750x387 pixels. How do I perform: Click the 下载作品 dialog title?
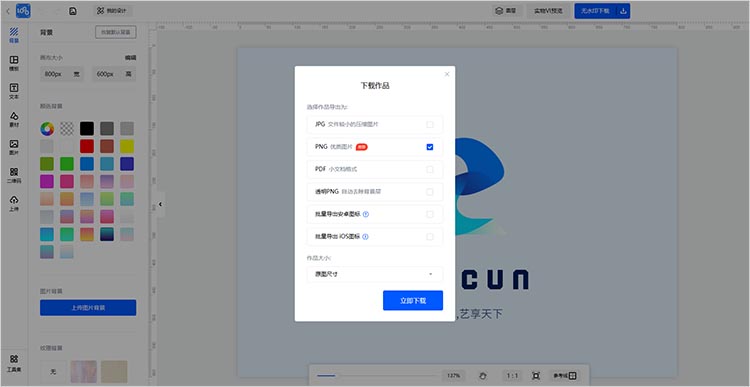point(375,86)
